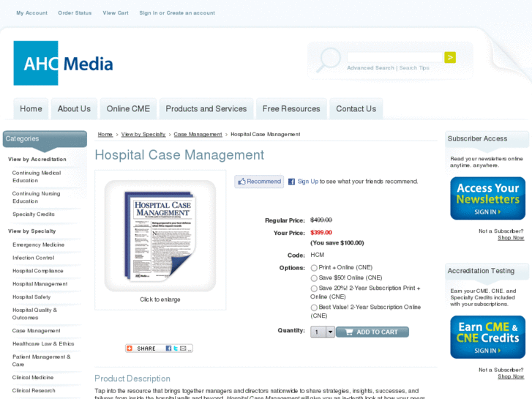Click the Home breadcrumb link
532x399 pixels.
click(x=105, y=135)
